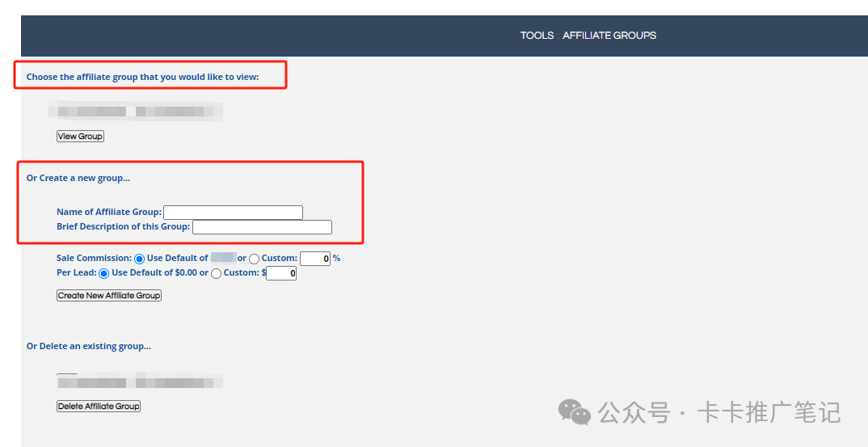The width and height of the screenshot is (868, 447).
Task: Open the affiliate group selector above View Group
Action: 136,112
